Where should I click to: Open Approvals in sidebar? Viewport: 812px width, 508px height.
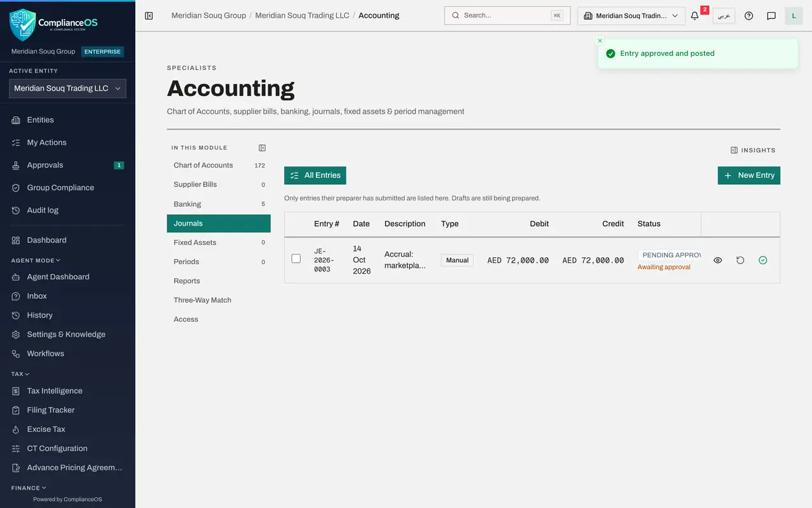pos(67,165)
